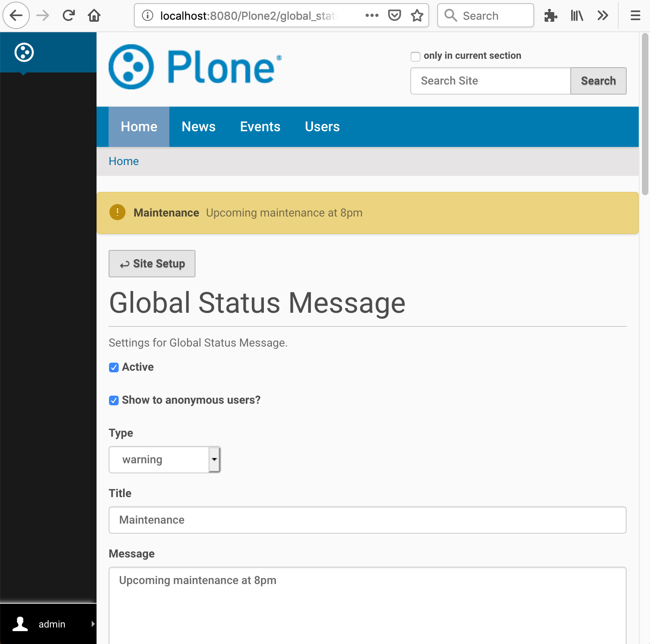Switch to the News tab
The image size is (650, 644).
pos(198,126)
